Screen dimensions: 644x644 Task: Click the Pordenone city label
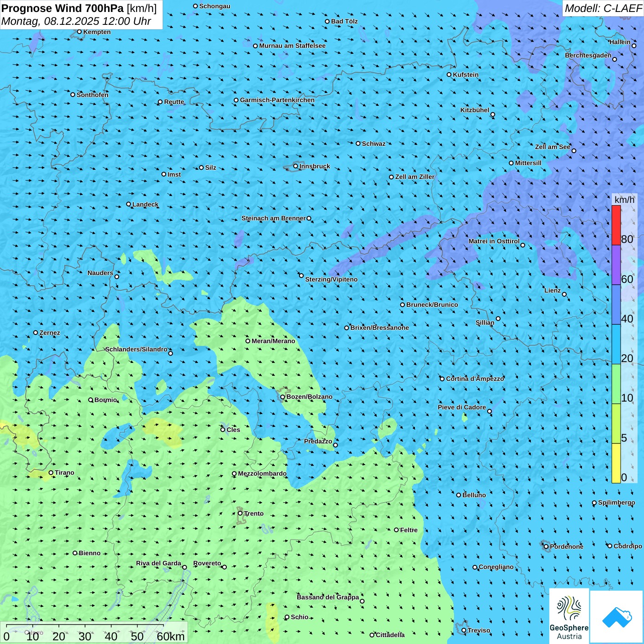click(567, 546)
